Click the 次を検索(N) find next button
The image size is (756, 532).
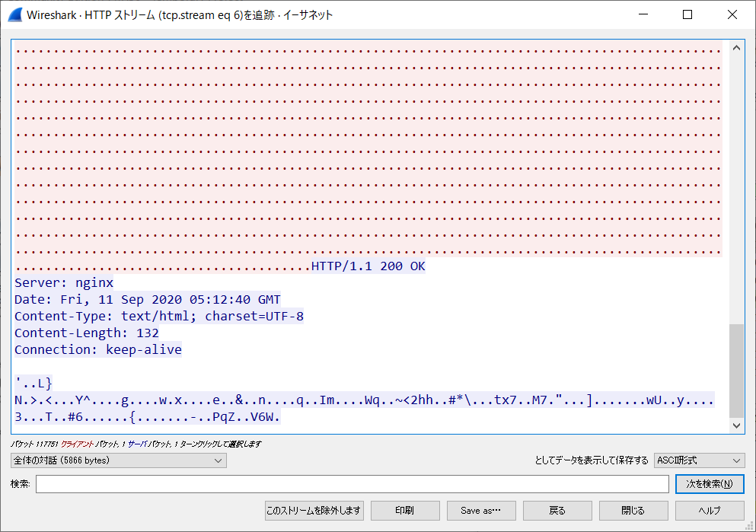tap(710, 484)
